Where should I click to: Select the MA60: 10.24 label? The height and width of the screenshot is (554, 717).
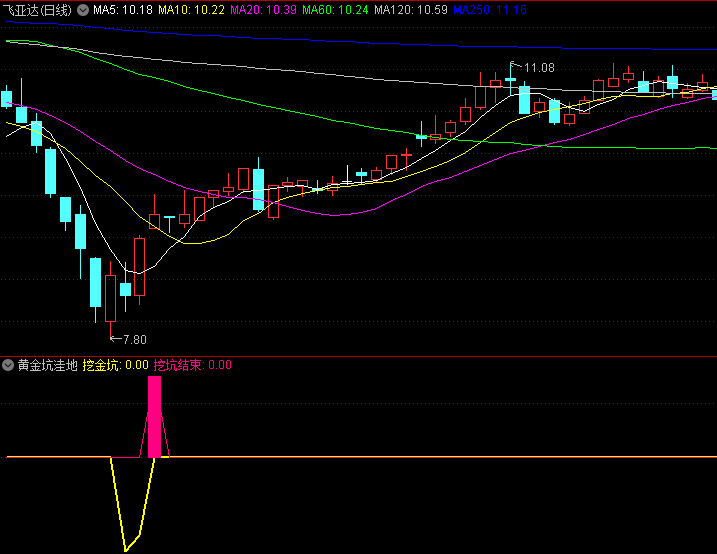click(335, 10)
